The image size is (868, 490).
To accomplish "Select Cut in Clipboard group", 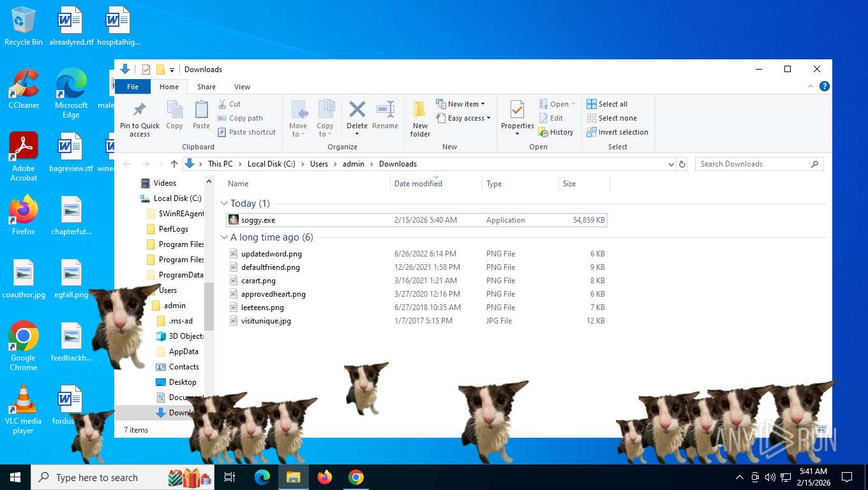I will click(x=229, y=104).
